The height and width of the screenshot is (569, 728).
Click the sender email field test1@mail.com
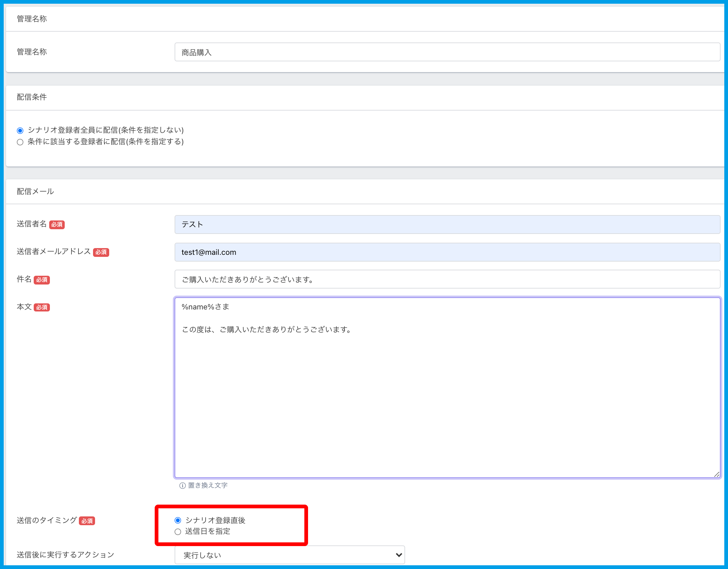447,252
